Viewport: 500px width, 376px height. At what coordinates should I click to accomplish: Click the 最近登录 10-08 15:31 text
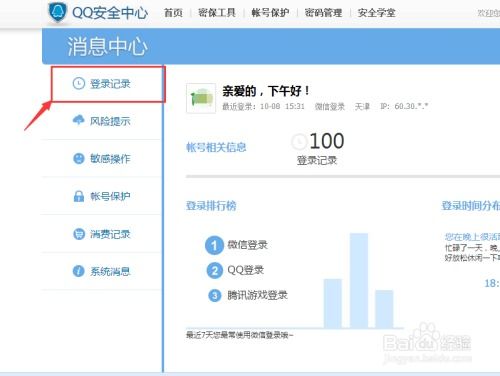263,106
